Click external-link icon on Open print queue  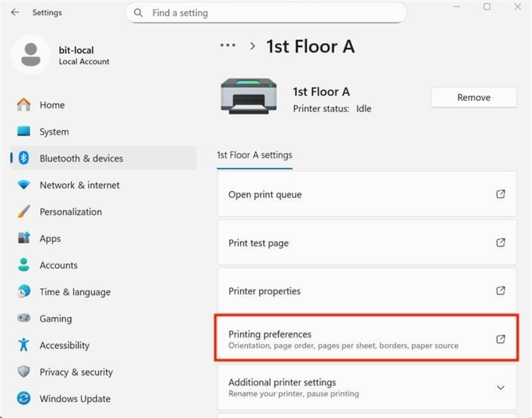[501, 194]
